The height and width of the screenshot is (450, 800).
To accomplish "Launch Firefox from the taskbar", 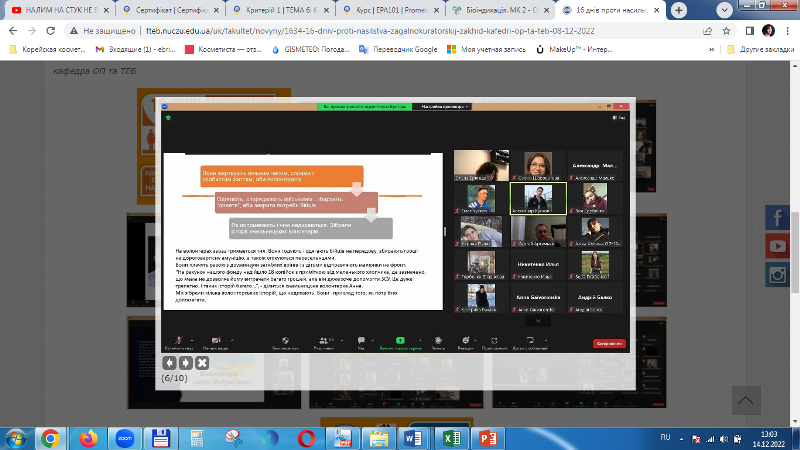I will coord(89,439).
